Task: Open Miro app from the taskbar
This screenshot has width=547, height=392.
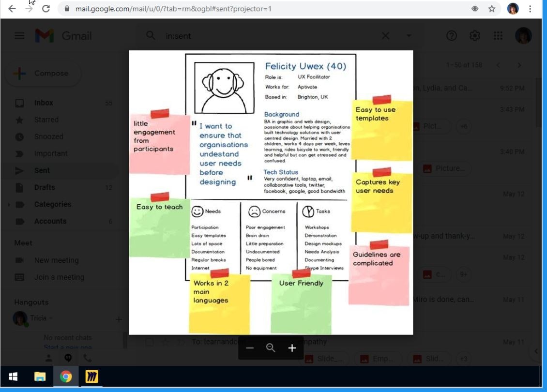Action: point(92,377)
